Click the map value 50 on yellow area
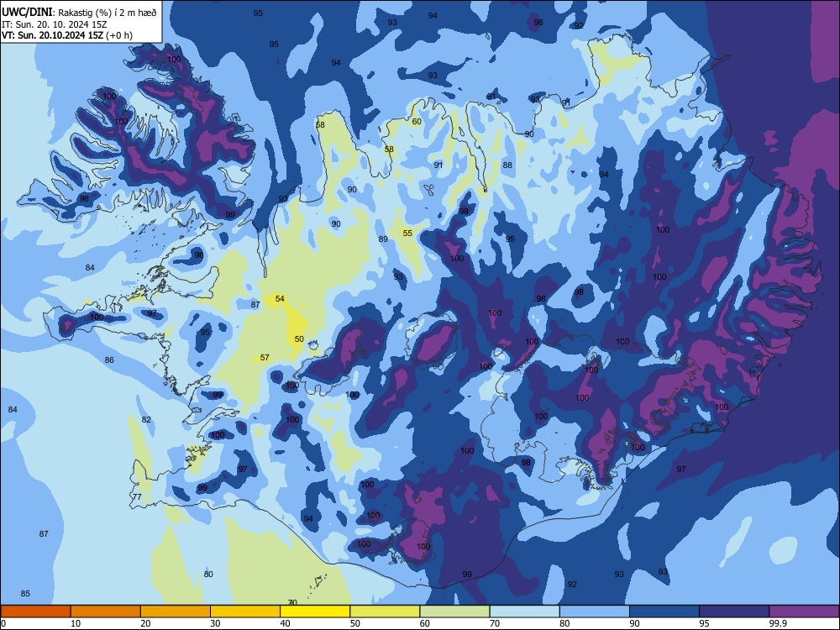 (x=299, y=339)
